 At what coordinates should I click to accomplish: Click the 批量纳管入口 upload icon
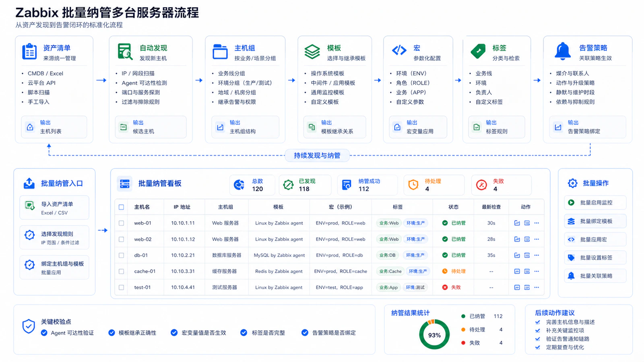(29, 183)
